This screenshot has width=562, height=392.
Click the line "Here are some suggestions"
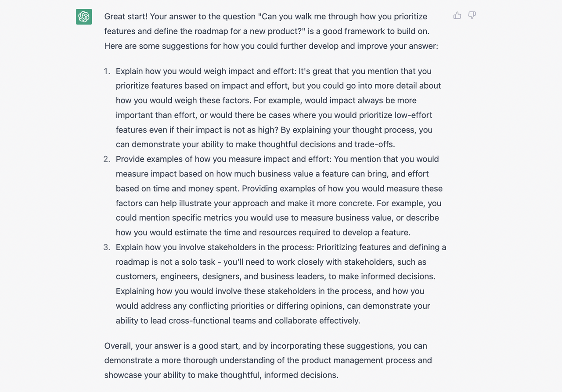(271, 46)
